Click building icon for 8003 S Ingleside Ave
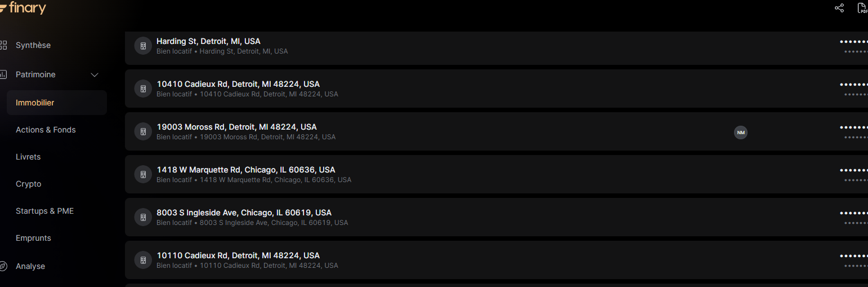868x287 pixels. pyautogui.click(x=143, y=217)
